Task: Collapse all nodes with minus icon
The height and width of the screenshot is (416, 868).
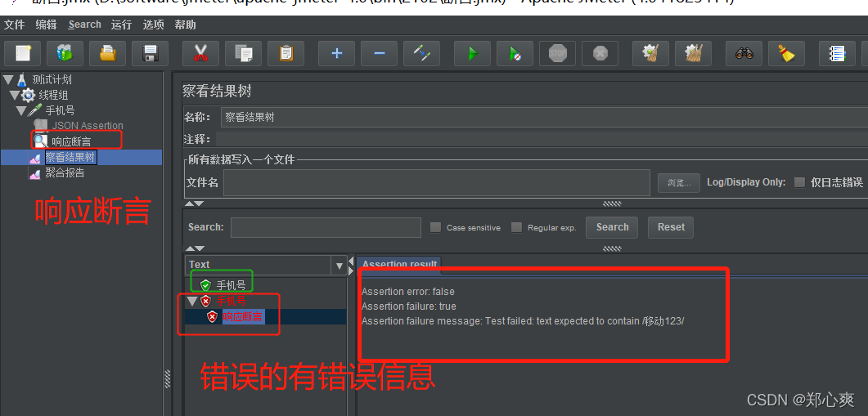Action: (380, 53)
